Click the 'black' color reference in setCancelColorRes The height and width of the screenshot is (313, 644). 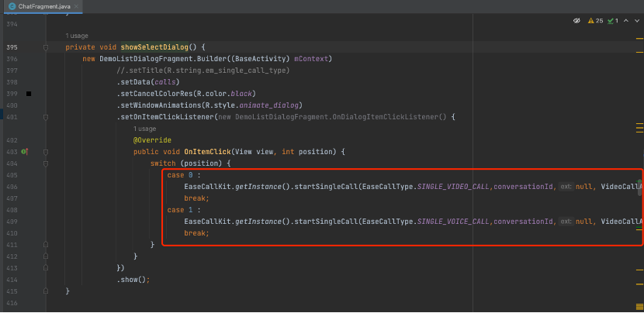tap(241, 94)
